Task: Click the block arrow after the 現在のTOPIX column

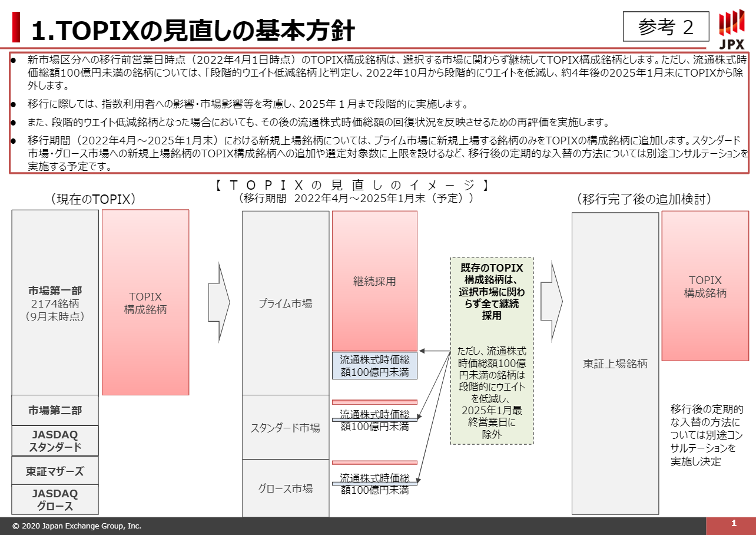Action: (x=219, y=301)
